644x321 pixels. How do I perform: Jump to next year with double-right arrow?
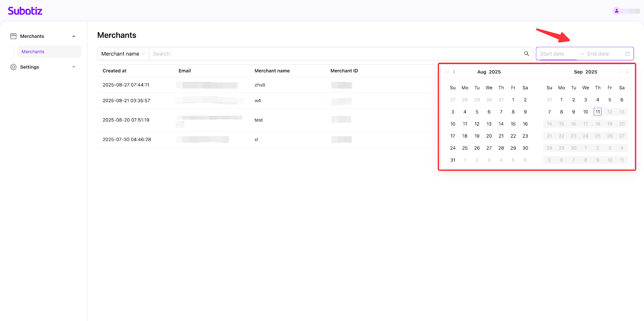[627, 72]
